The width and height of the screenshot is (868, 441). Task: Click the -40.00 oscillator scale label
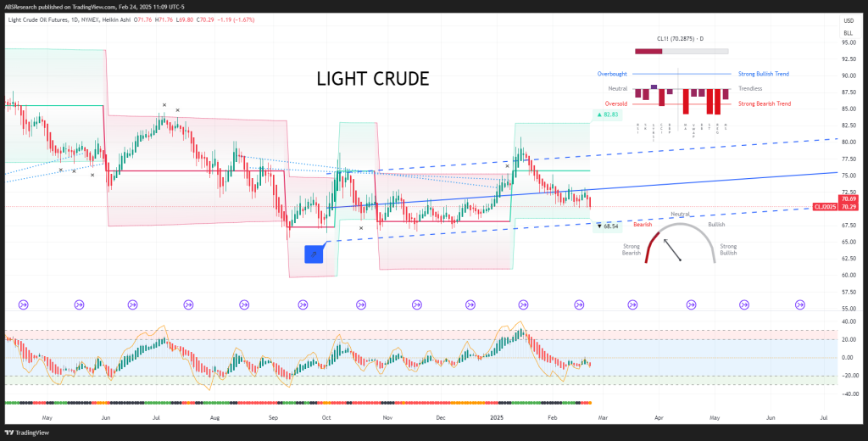[x=849, y=394]
